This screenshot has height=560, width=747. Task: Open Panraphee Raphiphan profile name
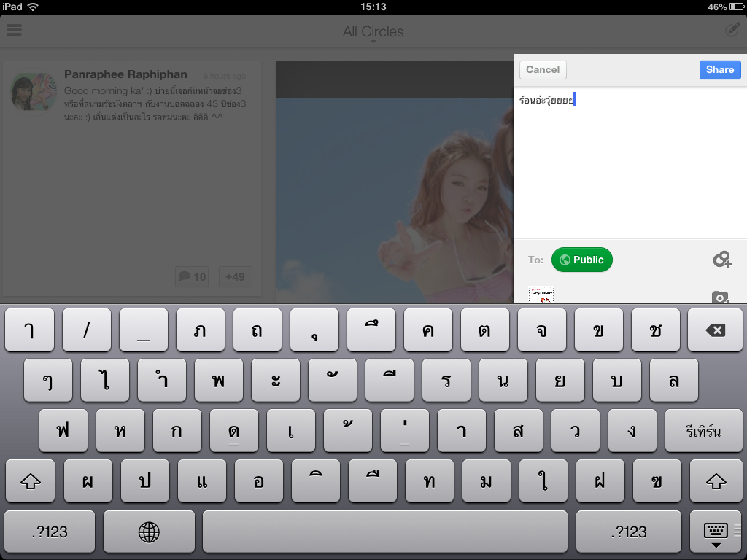coord(125,74)
